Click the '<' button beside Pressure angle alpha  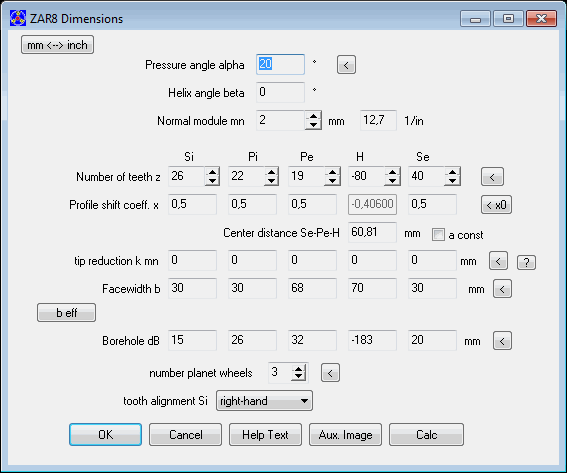click(x=346, y=65)
